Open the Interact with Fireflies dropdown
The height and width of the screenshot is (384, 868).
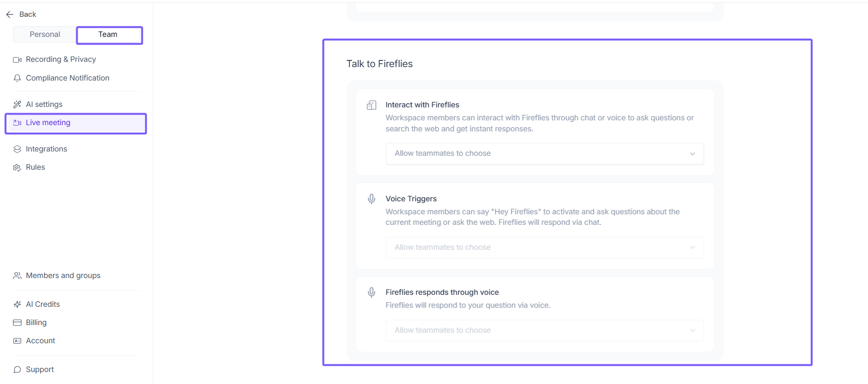544,153
